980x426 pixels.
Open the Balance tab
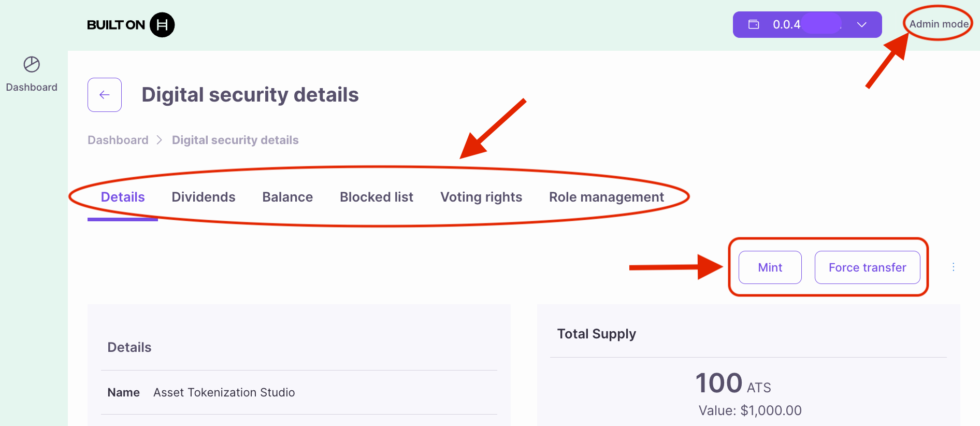click(x=287, y=197)
